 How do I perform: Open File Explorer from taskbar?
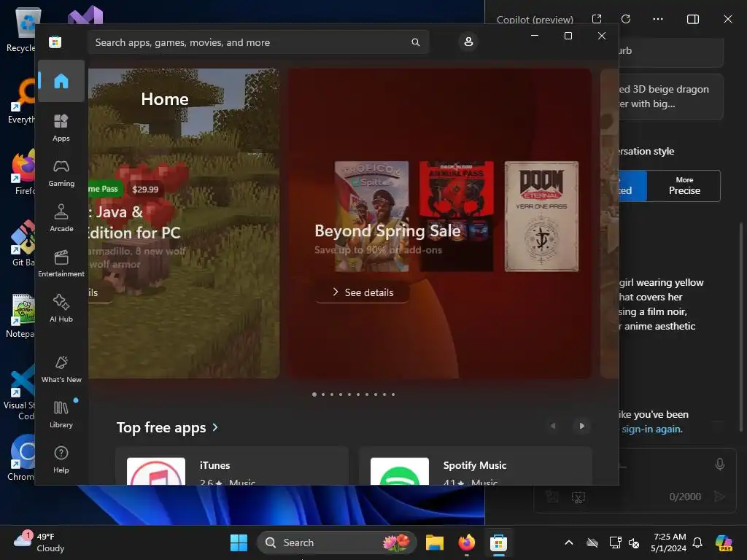435,542
